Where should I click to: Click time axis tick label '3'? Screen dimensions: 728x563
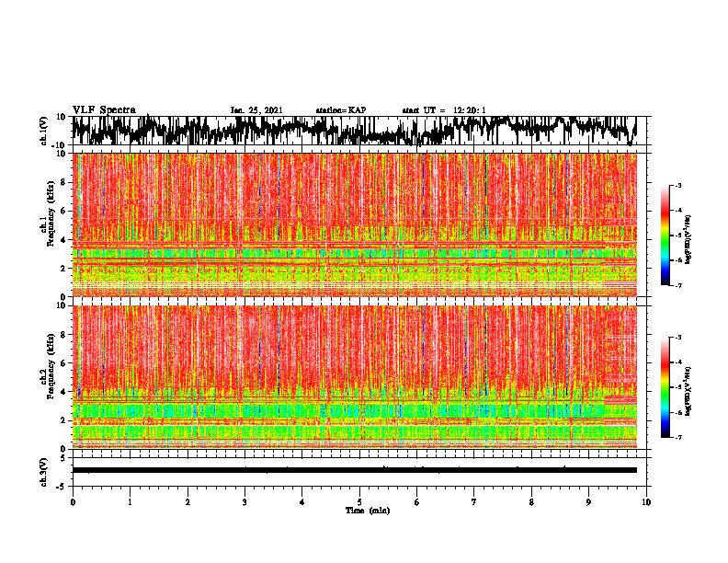[x=245, y=502]
